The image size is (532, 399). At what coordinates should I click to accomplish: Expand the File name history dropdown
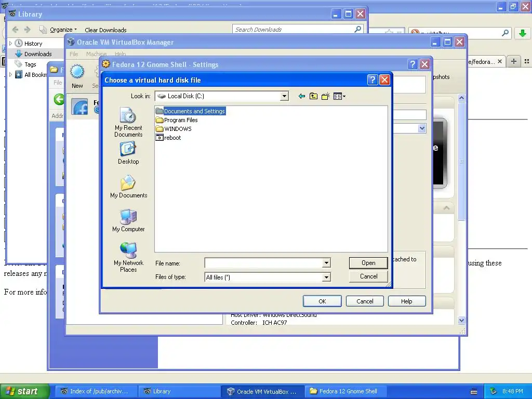click(326, 262)
